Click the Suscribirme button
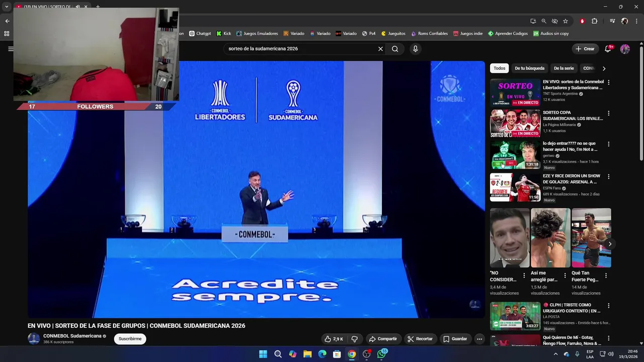 (130, 339)
